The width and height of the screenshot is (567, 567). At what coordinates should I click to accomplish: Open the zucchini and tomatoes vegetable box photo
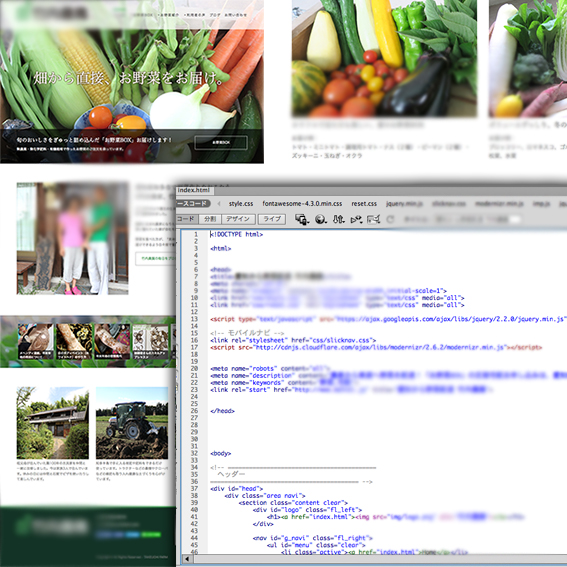(x=384, y=59)
